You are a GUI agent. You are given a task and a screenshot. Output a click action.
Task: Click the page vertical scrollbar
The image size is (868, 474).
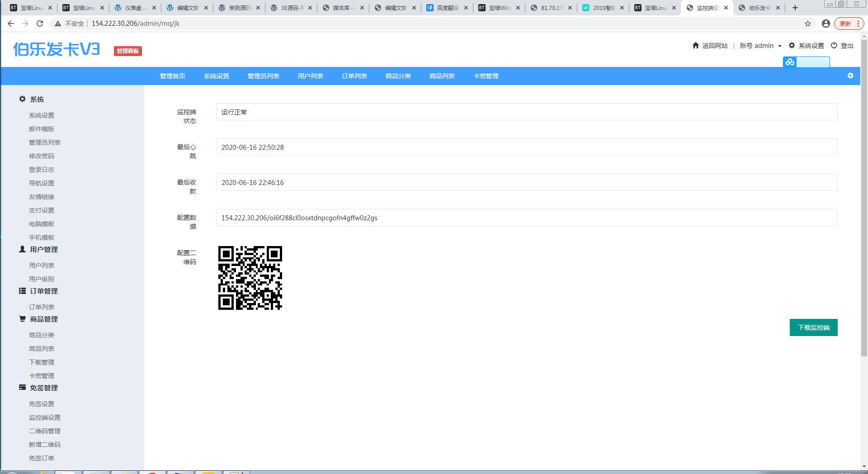[x=864, y=198]
